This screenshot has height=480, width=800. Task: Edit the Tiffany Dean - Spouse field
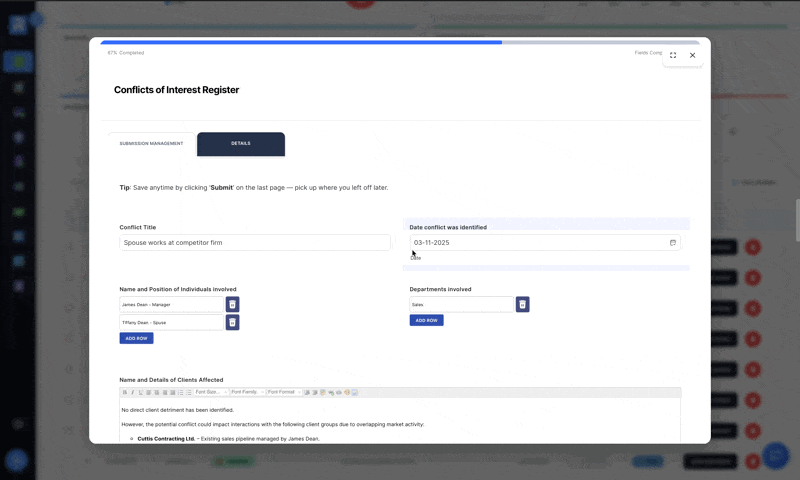[x=171, y=322]
